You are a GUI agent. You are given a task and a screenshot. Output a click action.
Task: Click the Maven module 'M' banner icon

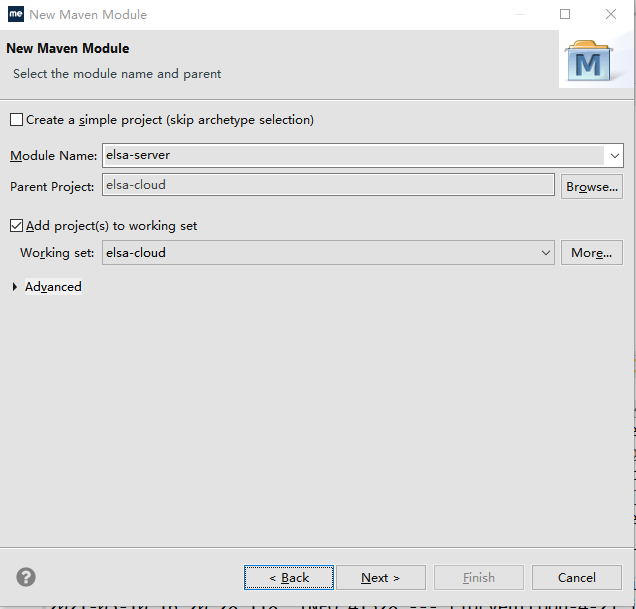[589, 60]
